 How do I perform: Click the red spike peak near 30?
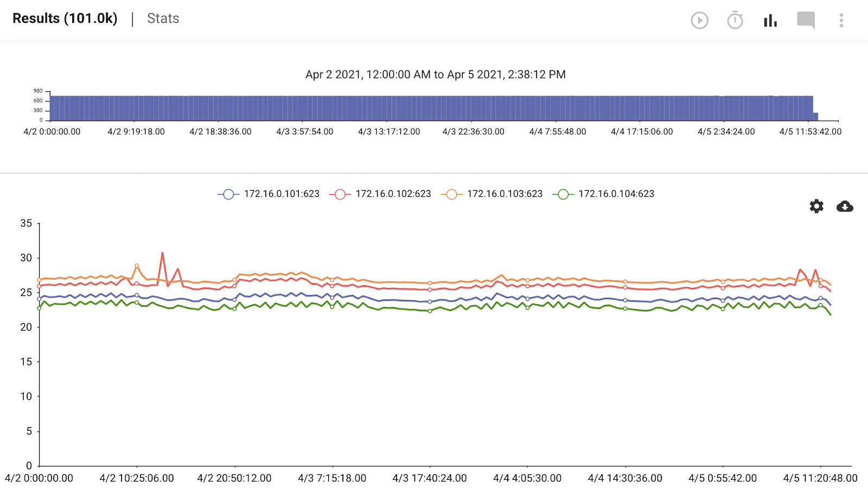162,253
